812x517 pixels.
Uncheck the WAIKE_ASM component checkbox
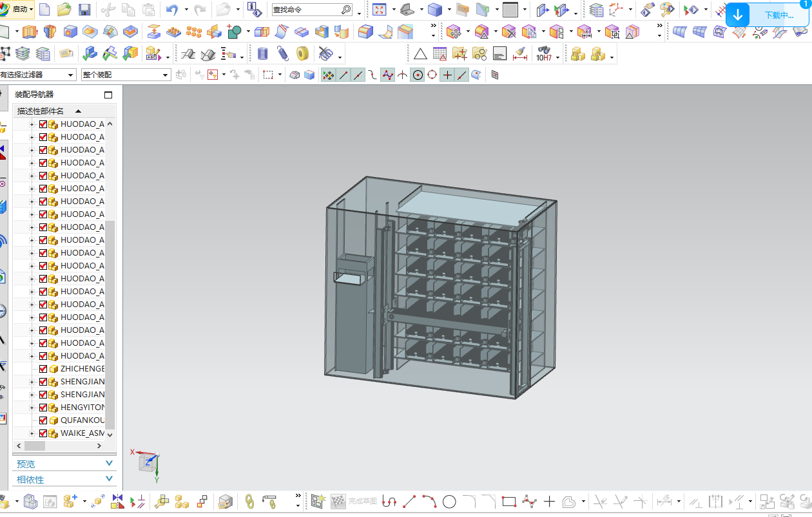click(x=43, y=433)
